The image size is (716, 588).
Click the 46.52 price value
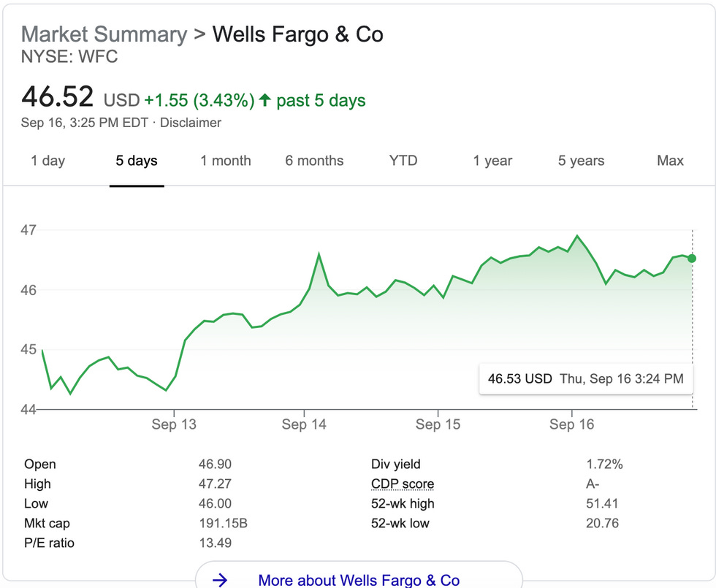[58, 96]
